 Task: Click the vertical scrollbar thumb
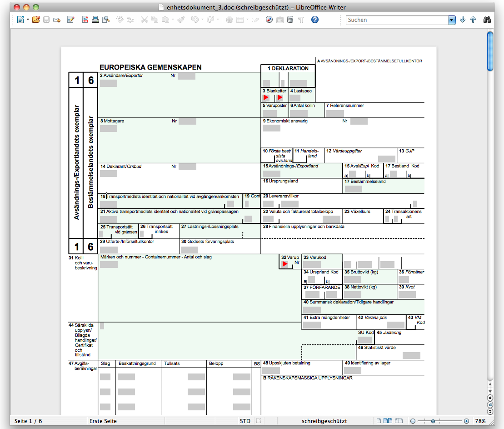click(x=490, y=50)
